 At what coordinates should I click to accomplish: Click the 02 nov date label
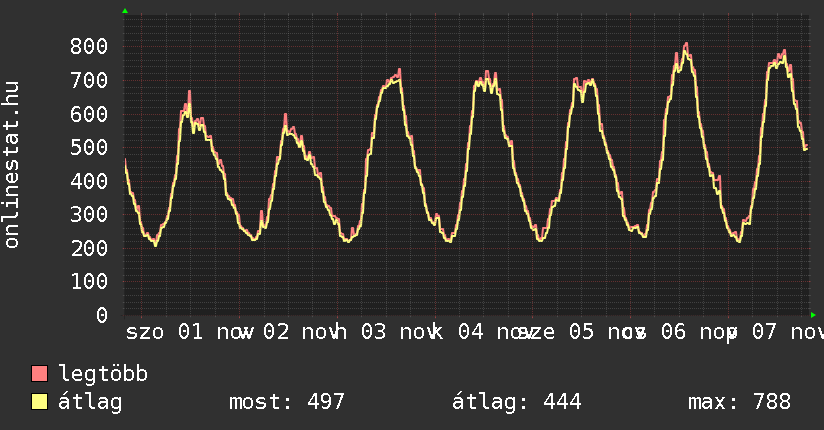[300, 331]
